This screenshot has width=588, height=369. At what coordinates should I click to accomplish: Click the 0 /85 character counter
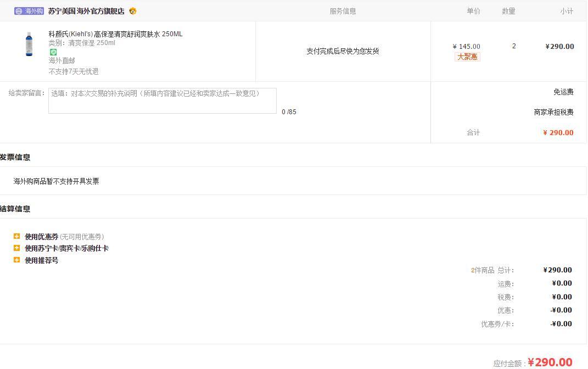click(289, 112)
